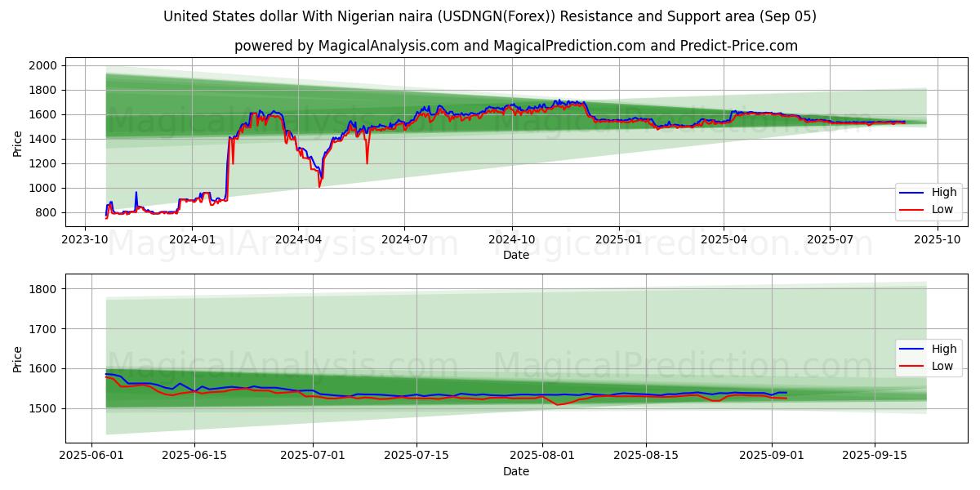Click the bottom chart 'Price' y-axis label
The width and height of the screenshot is (980, 490).
click(18, 359)
